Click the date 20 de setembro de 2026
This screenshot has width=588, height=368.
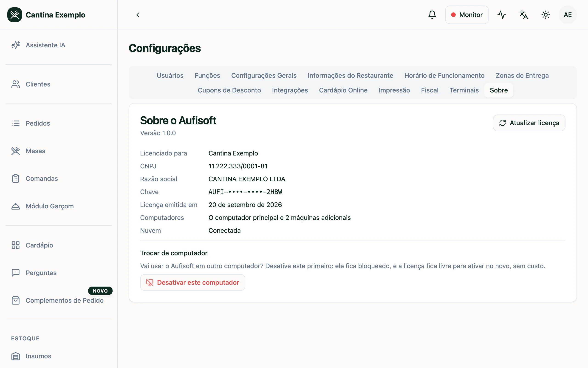(x=245, y=205)
